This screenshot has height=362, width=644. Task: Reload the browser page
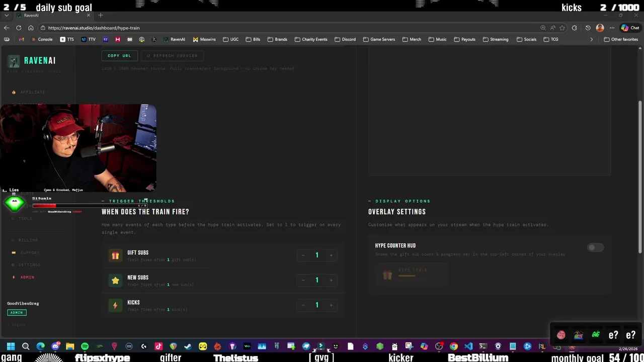[19, 28]
